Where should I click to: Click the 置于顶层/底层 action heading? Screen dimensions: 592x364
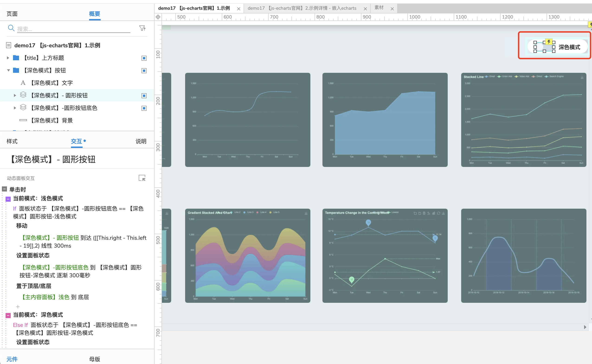coord(34,286)
